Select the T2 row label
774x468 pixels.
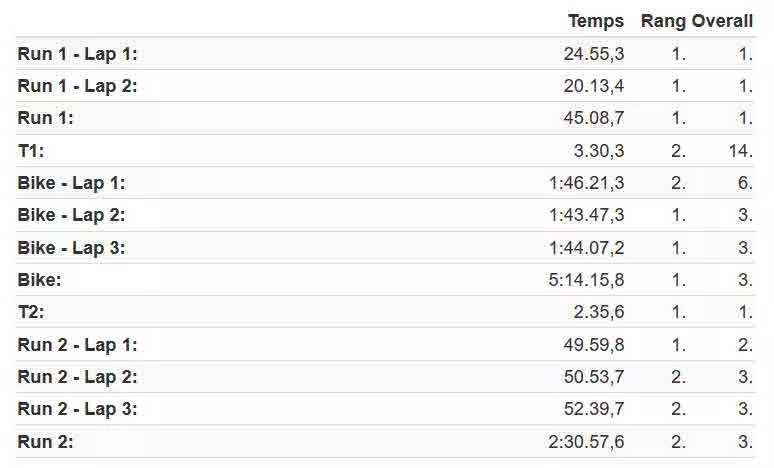tap(31, 312)
